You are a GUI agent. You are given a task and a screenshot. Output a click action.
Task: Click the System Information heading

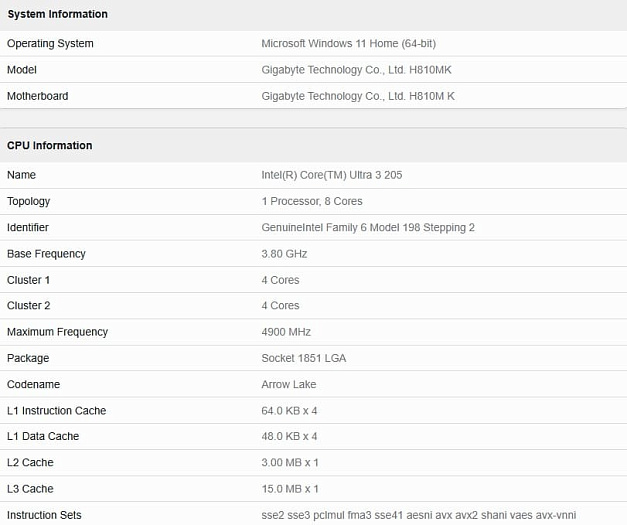point(58,14)
